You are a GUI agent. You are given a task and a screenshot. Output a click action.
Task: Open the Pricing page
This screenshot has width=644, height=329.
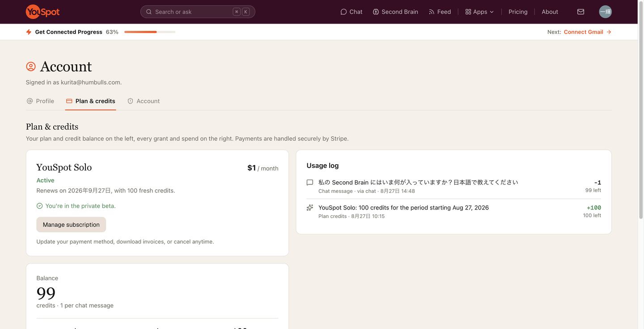(x=518, y=12)
